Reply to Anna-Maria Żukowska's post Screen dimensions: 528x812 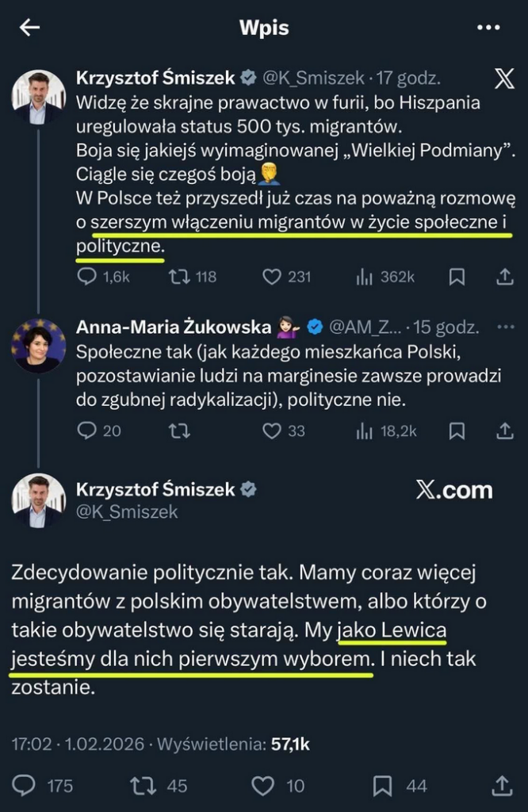click(x=87, y=431)
